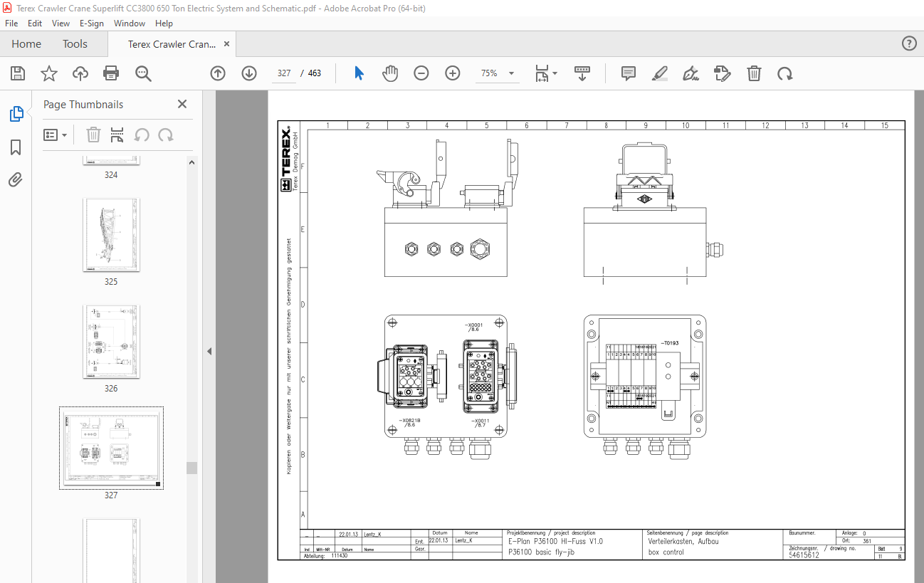Click the page number field 327
This screenshot has height=583, width=924.
(285, 73)
